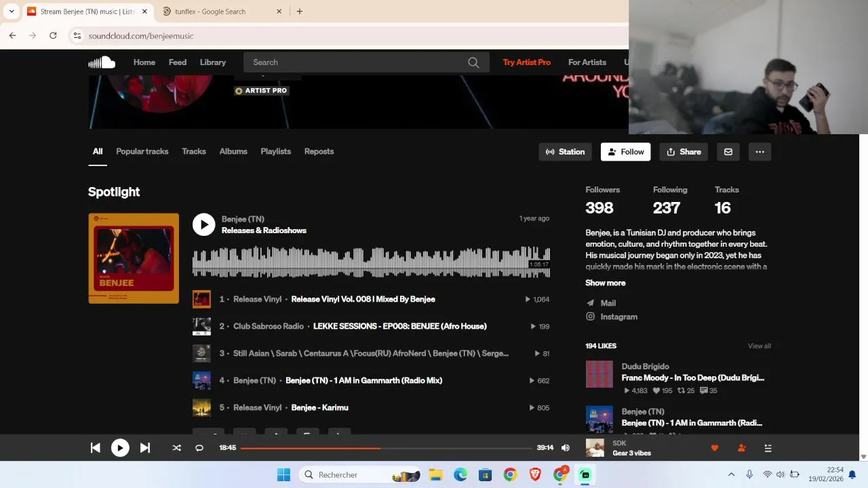Viewport: 868px width, 488px height.
Task: Skip to next track in player bar
Action: click(145, 448)
